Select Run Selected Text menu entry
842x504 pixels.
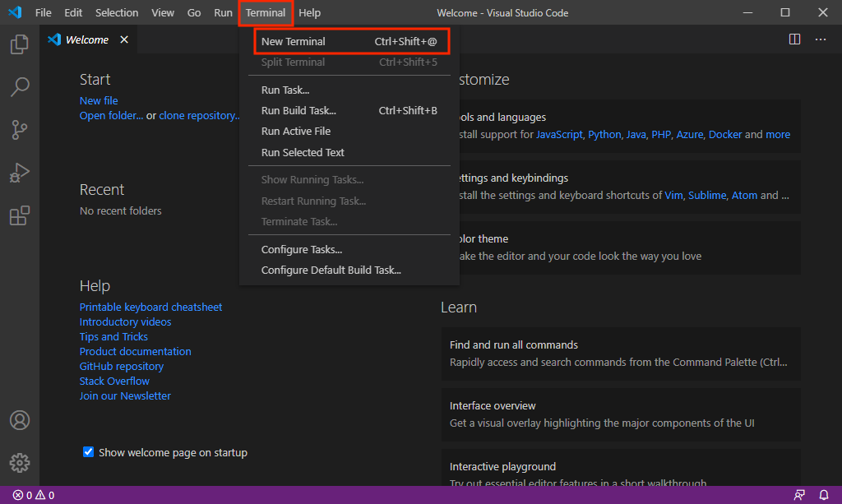click(x=349, y=152)
